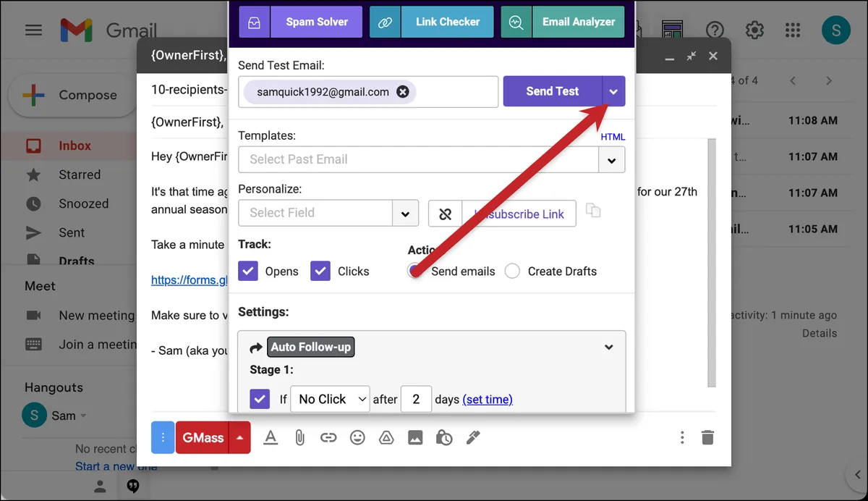868x501 pixels.
Task: Click the Link Checker button
Action: [x=448, y=22]
